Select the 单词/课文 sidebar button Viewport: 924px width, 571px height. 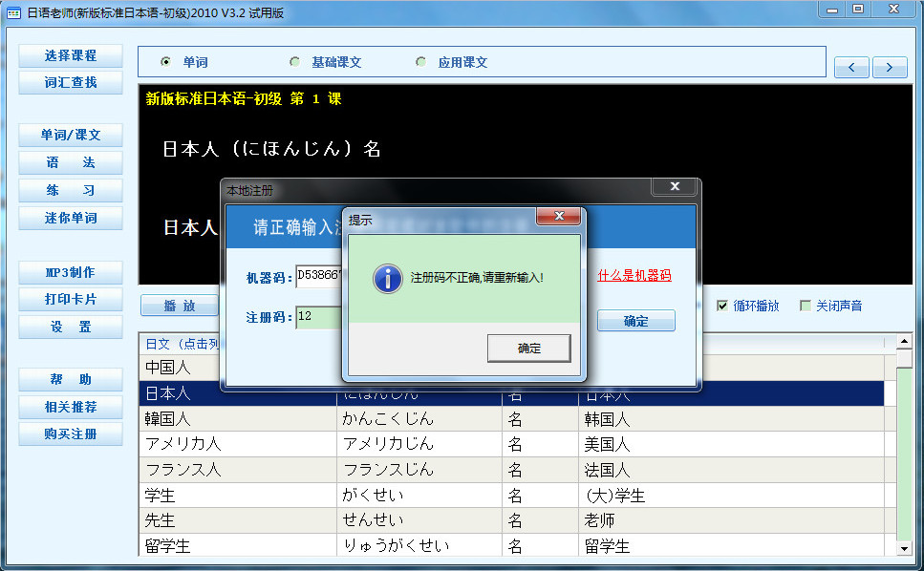(x=71, y=135)
